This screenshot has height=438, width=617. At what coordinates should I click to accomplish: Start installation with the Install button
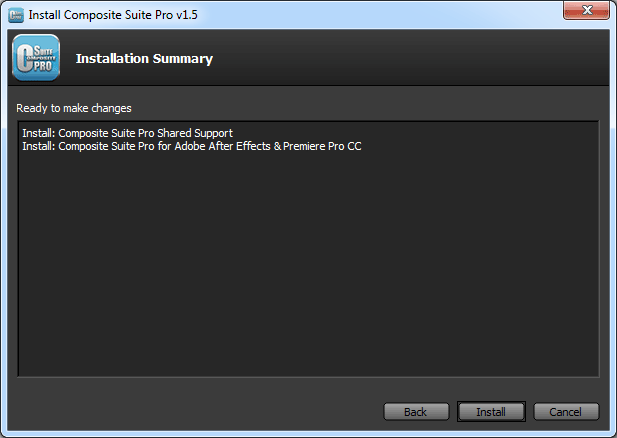point(491,412)
